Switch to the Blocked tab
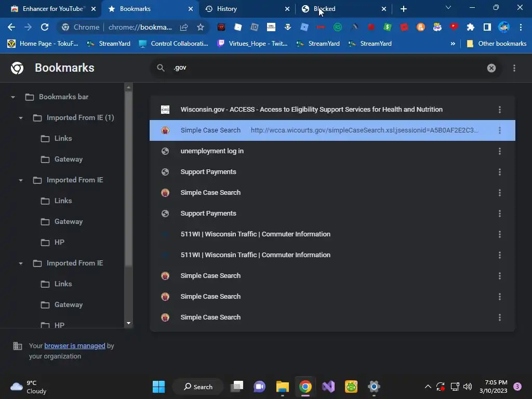This screenshot has width=532, height=399. coord(324,9)
